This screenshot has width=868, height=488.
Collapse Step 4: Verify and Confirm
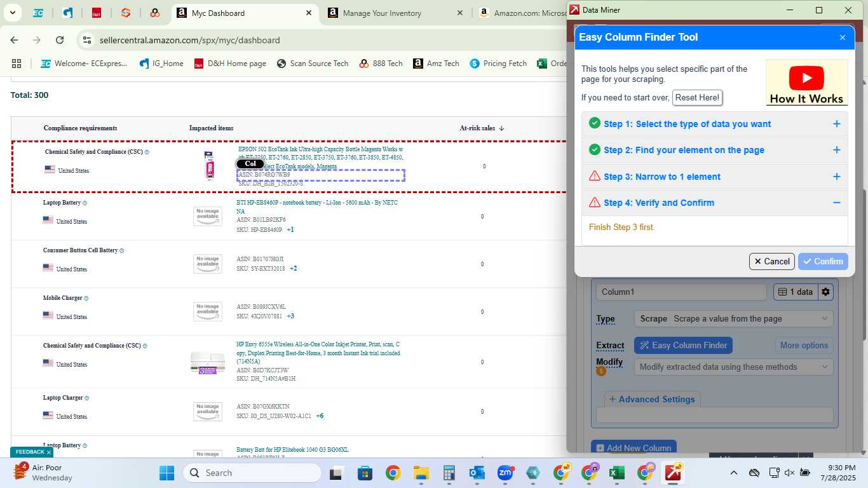pyautogui.click(x=715, y=203)
